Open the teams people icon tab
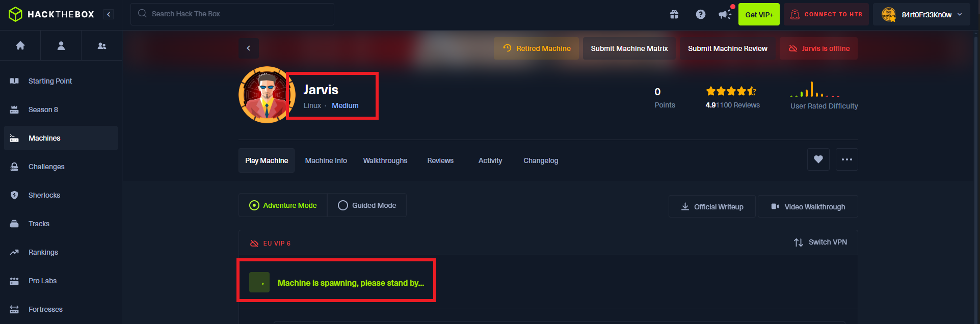 102,46
